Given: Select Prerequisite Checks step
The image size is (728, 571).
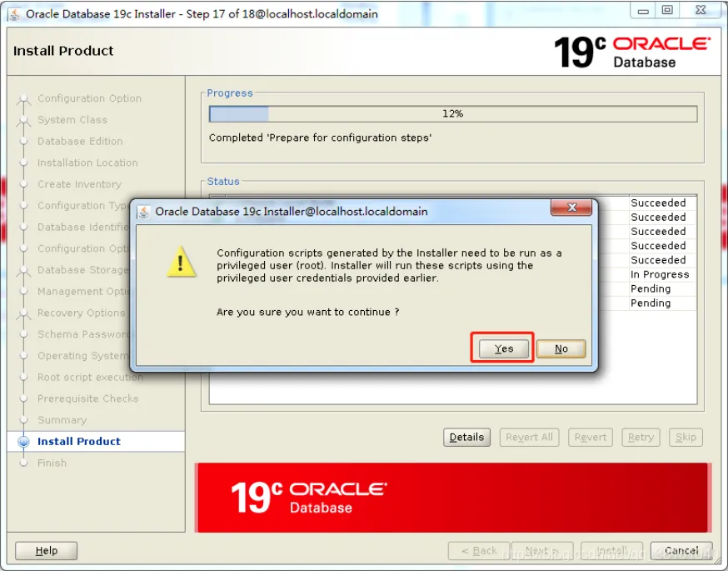Looking at the screenshot, I should (x=88, y=398).
